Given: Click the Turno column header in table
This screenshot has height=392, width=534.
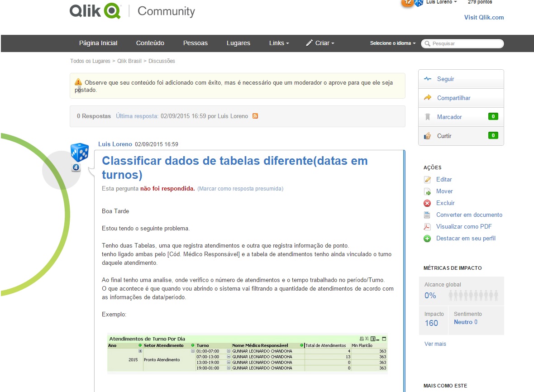Looking at the screenshot, I should [203, 345].
